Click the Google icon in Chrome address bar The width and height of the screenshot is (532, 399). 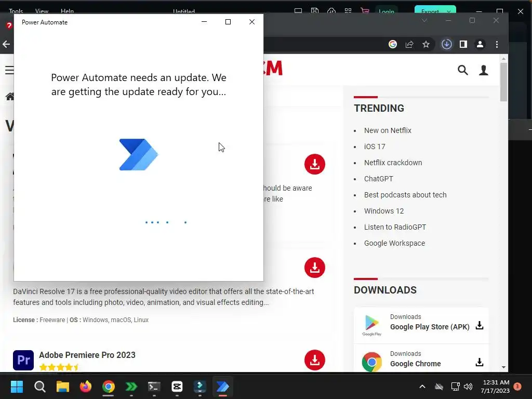point(393,44)
